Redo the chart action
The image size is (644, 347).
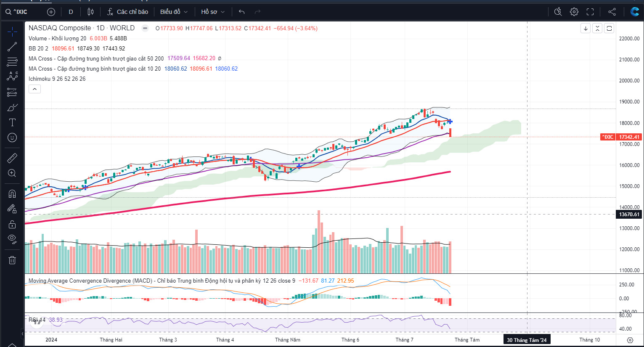click(258, 12)
